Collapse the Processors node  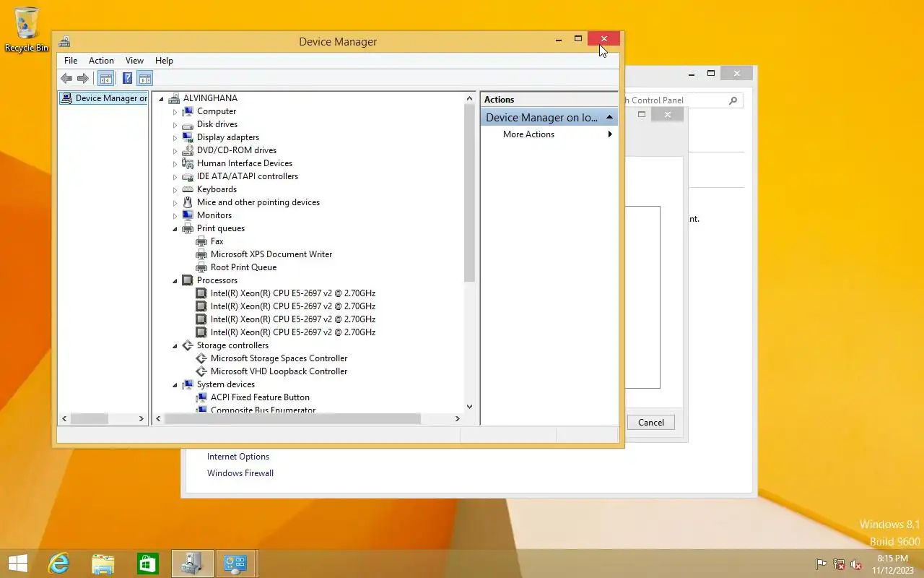pyautogui.click(x=175, y=281)
